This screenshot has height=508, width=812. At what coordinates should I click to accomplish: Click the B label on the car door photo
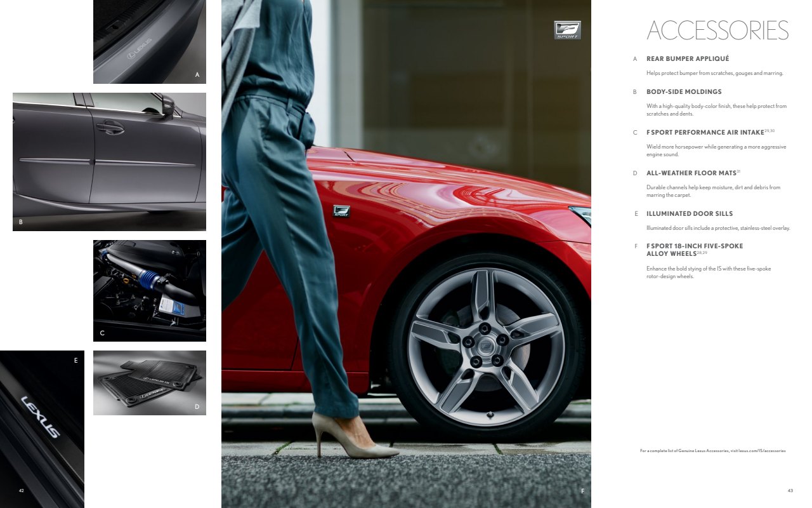point(21,222)
